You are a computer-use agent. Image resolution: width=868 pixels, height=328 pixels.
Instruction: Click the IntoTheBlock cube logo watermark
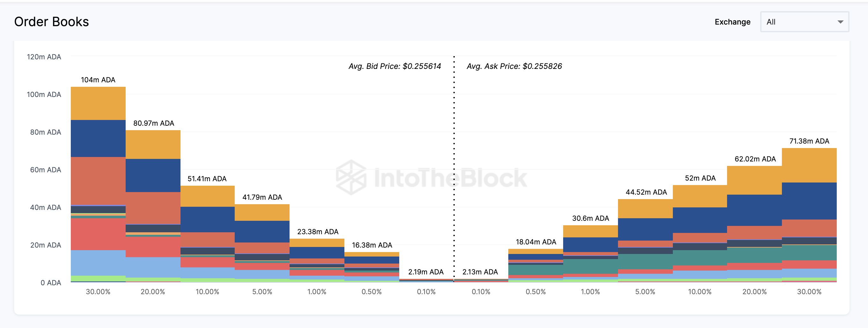tap(351, 177)
